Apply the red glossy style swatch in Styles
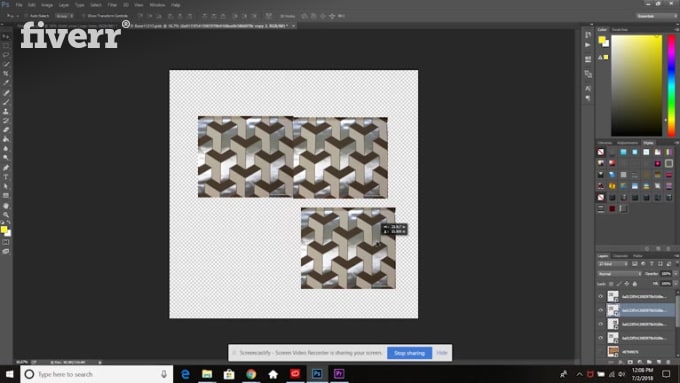This screenshot has height=383, width=680. coord(612,164)
